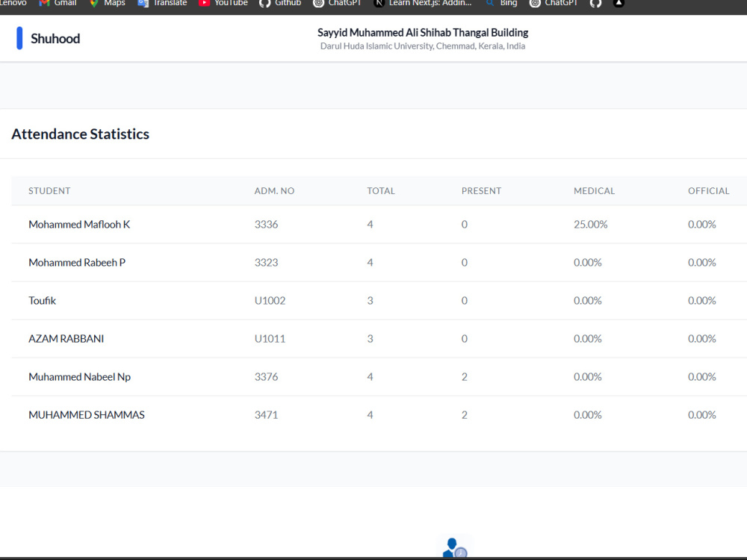Click the user-with-clock icon at page bottom
This screenshot has height=560, width=747.
[455, 547]
